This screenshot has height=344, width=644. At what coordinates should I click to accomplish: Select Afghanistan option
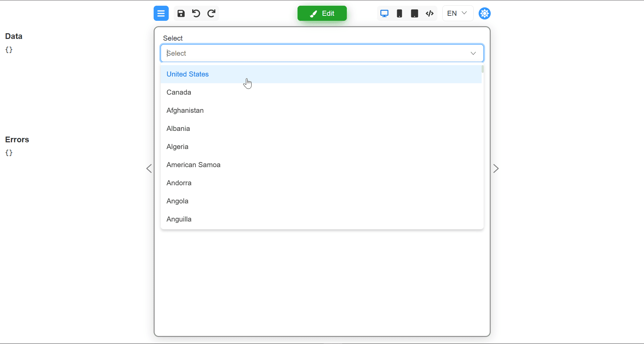tap(185, 110)
